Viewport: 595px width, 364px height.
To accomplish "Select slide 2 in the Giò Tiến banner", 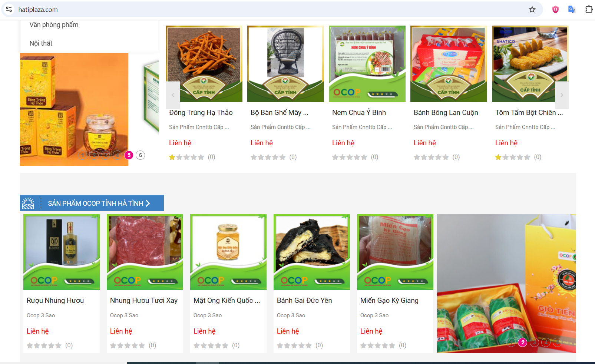I will coord(523,342).
